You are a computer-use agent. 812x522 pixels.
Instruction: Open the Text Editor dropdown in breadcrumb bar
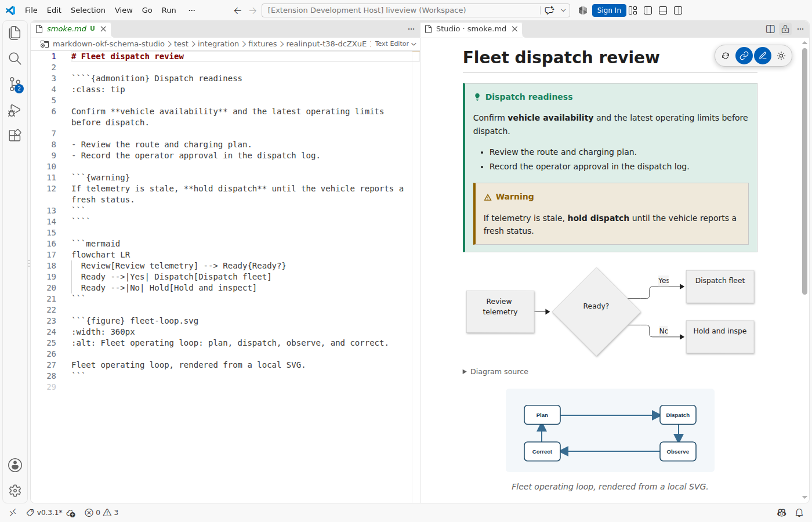(x=396, y=44)
